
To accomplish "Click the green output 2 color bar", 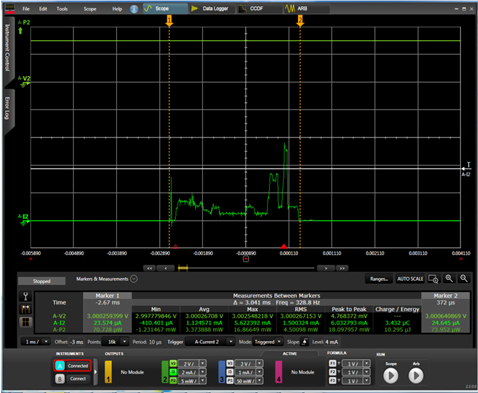I will pyautogui.click(x=165, y=372).
